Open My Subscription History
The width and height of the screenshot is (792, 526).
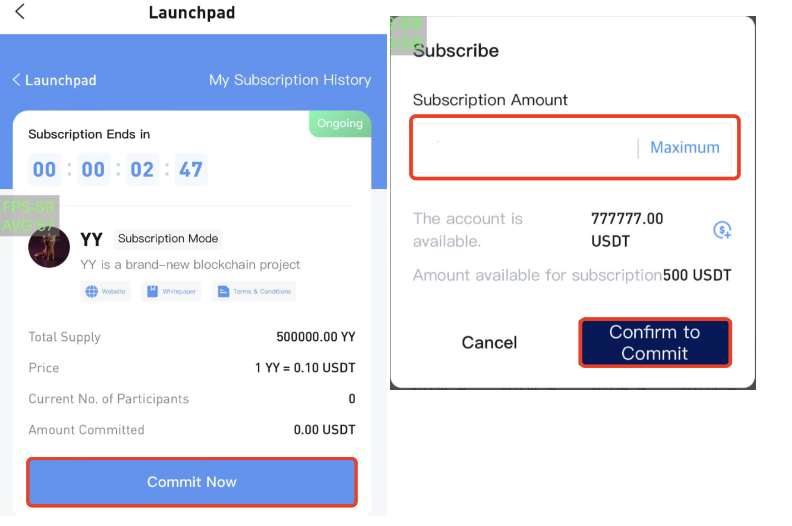pyautogui.click(x=290, y=80)
